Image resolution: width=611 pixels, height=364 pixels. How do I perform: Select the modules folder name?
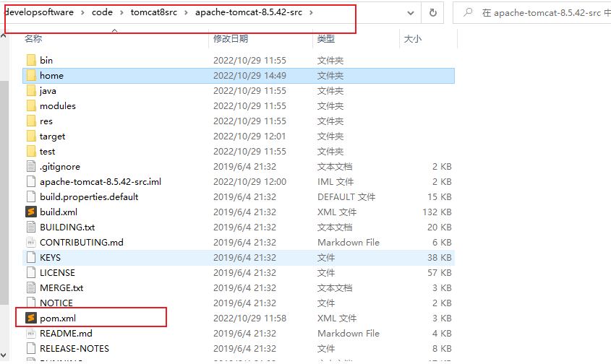click(x=58, y=106)
